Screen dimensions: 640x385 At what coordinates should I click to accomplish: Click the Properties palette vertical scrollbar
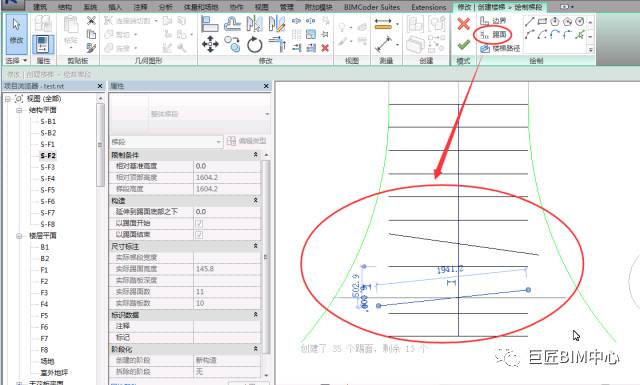(266, 256)
